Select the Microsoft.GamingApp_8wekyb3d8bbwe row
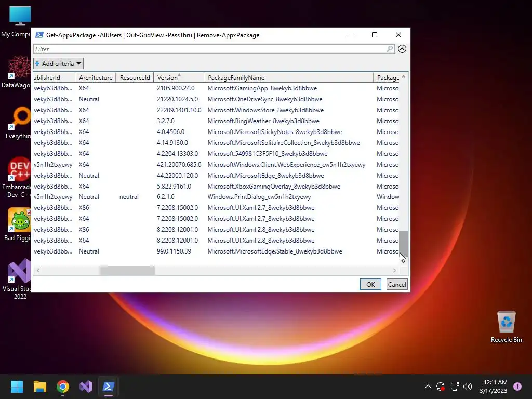Image resolution: width=532 pixels, height=399 pixels. coord(216,88)
